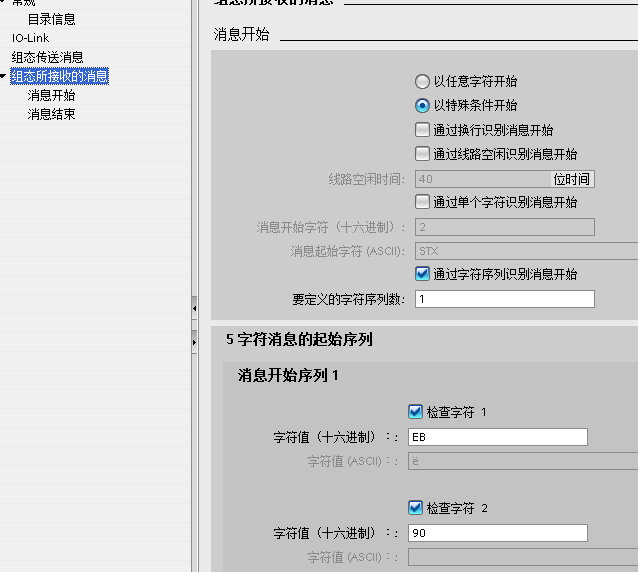Click the 消息起始字符 (ASCII) field showing STX
The width and height of the screenshot is (638, 572).
(527, 251)
